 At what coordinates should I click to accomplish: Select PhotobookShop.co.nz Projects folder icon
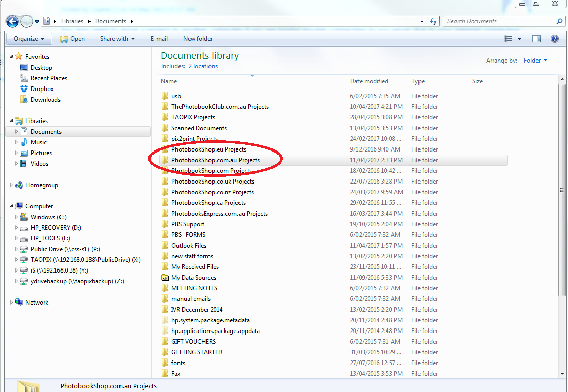pyautogui.click(x=165, y=192)
